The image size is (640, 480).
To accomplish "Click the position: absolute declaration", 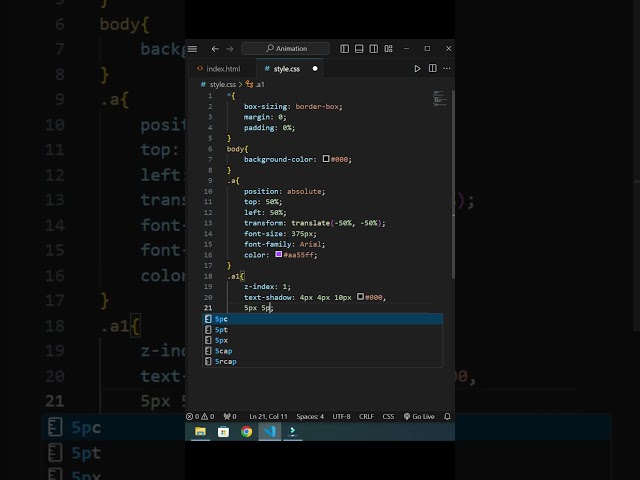I will click(284, 191).
